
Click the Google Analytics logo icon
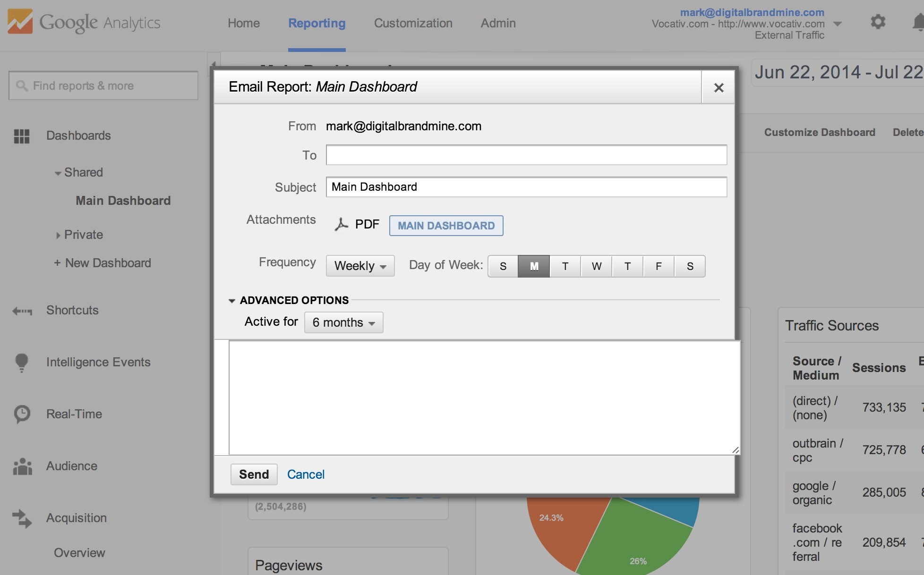(20, 22)
